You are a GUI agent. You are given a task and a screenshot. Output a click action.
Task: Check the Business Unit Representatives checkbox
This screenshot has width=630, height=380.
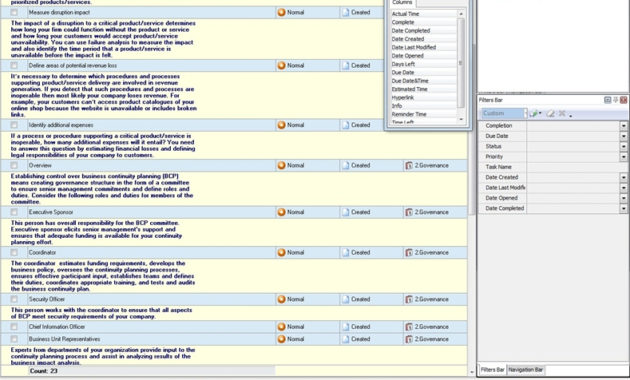(14, 339)
